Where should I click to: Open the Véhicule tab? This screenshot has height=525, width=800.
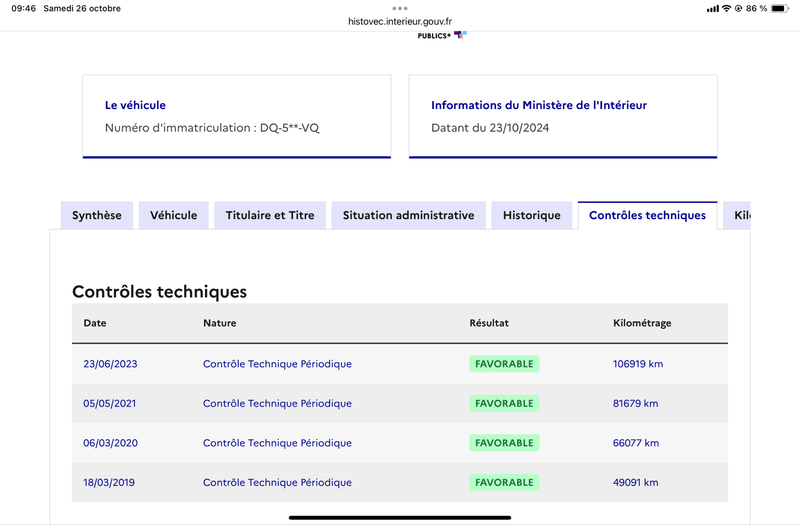(173, 215)
